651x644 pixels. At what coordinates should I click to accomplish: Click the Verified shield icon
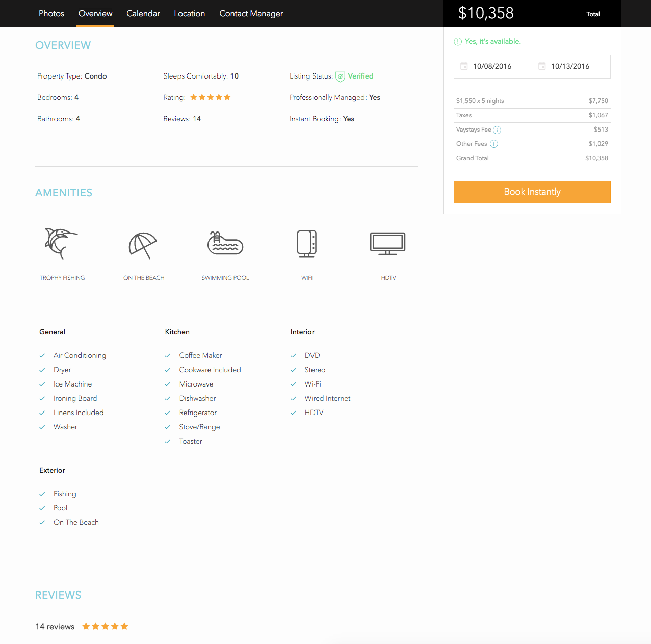[340, 76]
